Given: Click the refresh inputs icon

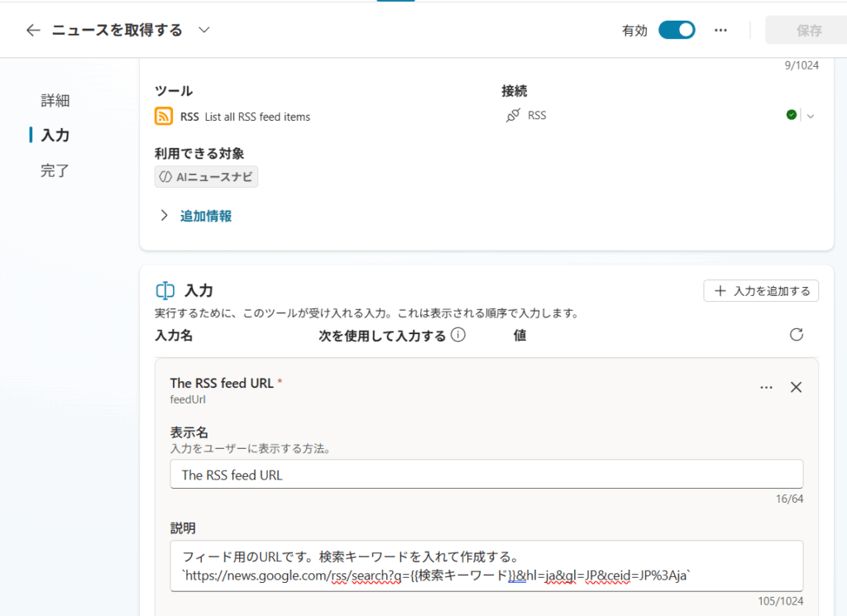Looking at the screenshot, I should 797,335.
